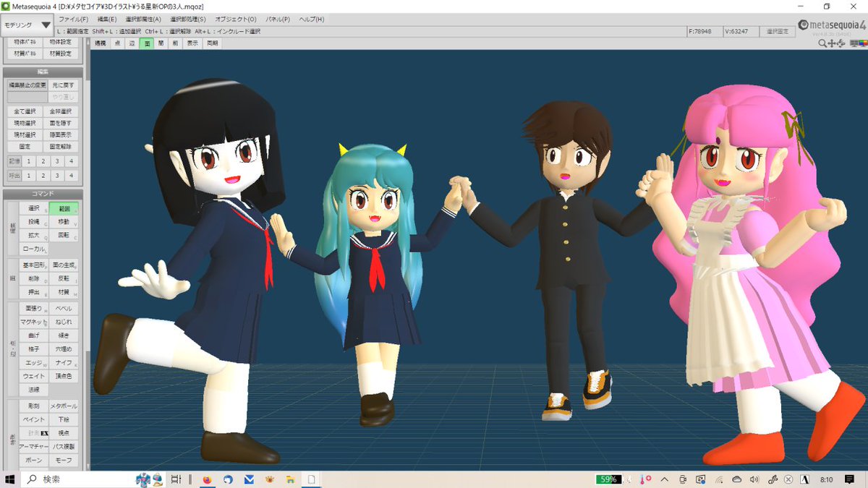
Task: Click 全非選択 deselect all
Action: 61,111
